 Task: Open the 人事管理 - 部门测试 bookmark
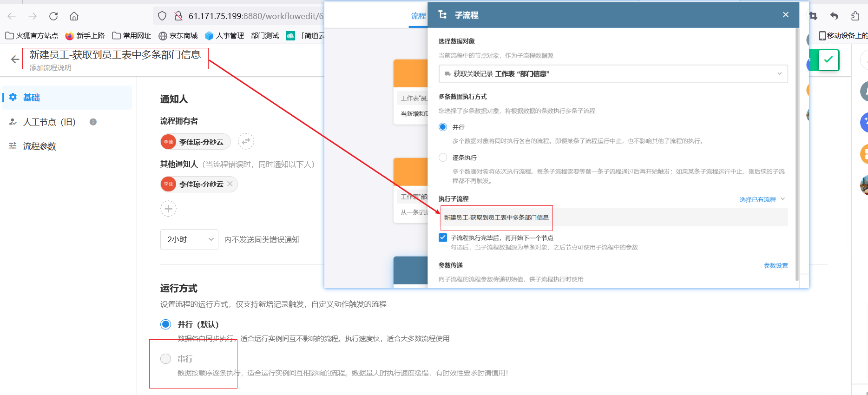[x=242, y=36]
